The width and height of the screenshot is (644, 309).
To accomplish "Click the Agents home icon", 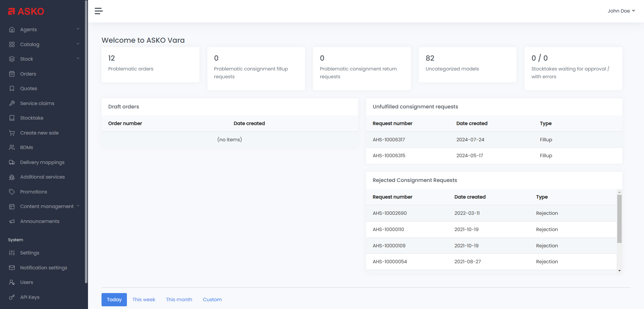I will click(12, 29).
